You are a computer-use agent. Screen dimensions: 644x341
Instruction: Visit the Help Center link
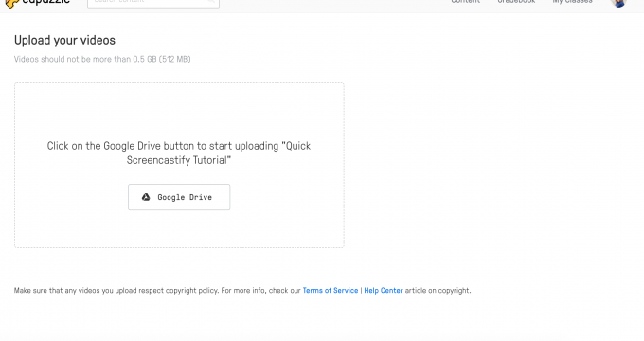(384, 290)
